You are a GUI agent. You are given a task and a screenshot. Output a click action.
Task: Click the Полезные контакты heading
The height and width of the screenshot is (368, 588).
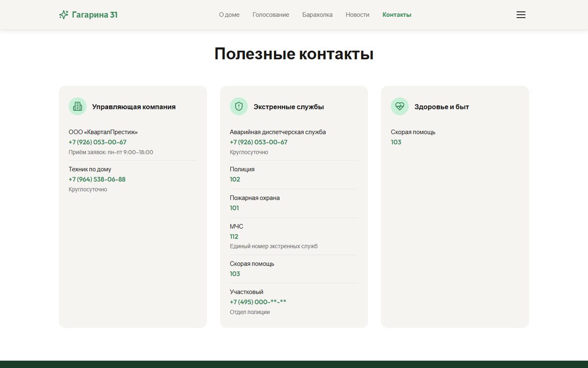pyautogui.click(x=294, y=53)
